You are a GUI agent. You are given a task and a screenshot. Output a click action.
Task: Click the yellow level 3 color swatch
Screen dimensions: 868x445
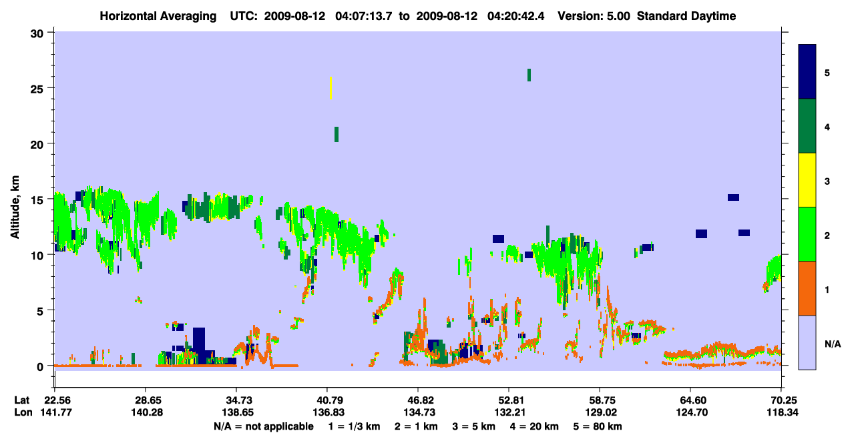click(807, 180)
